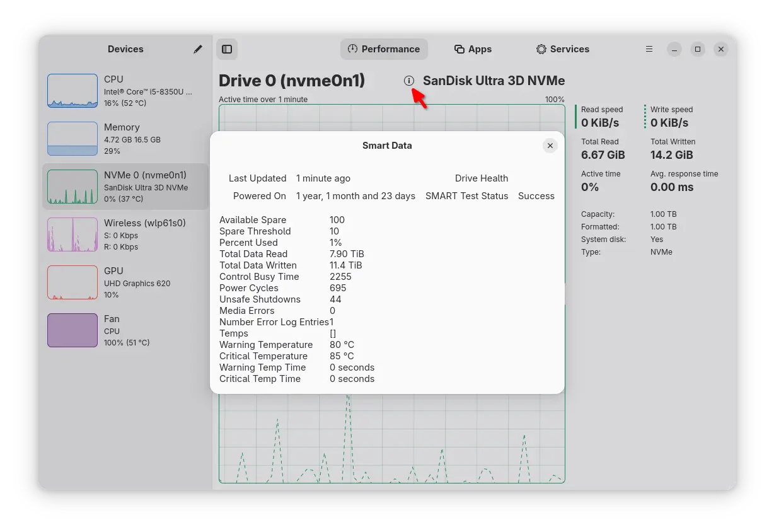774x532 pixels.
Task: Select the CPU device in sidebar
Action: pyautogui.click(x=125, y=91)
